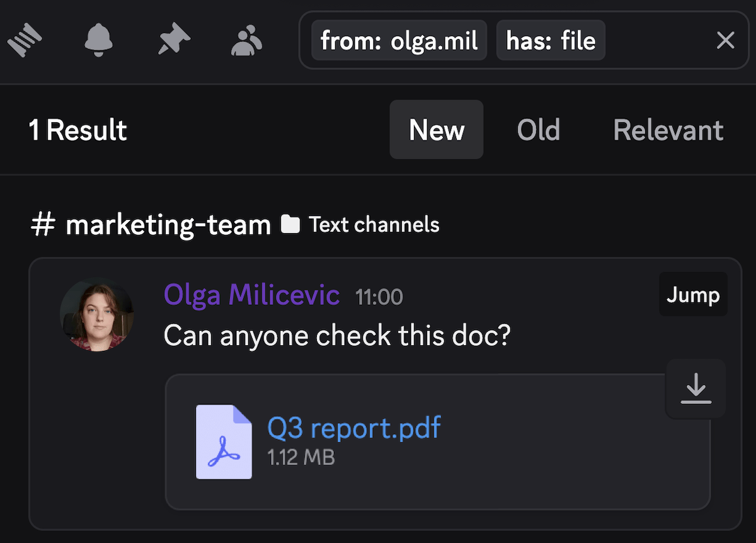Remove the 'has: file' search filter
This screenshot has height=543, width=756.
(x=551, y=40)
